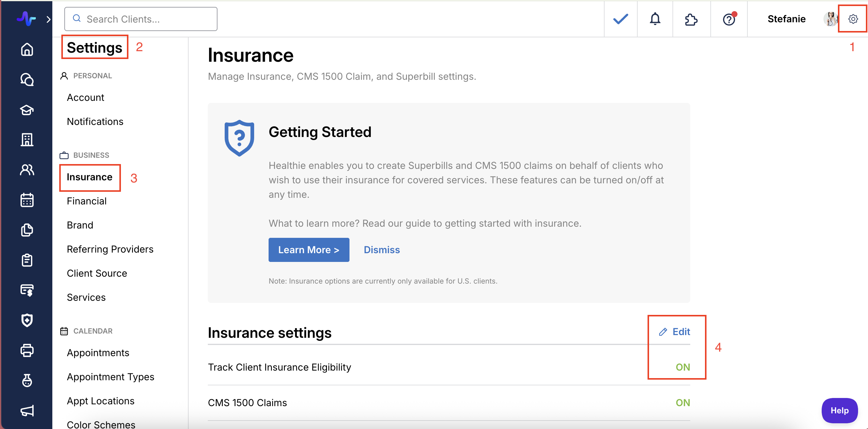Open the chat messages sidebar icon
The image size is (868, 429).
(x=27, y=79)
